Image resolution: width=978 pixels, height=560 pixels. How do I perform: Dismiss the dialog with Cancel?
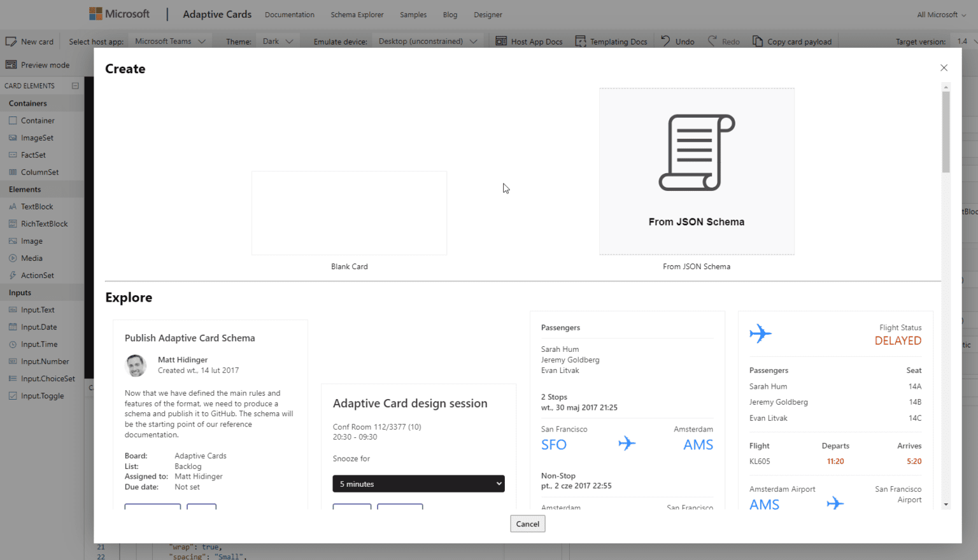527,523
